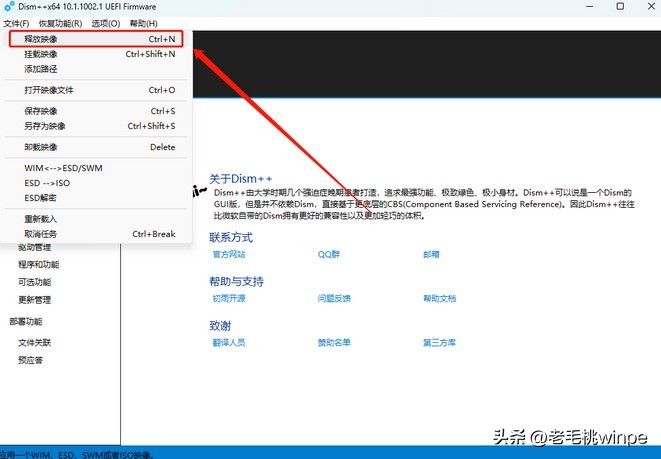Choose 保存映像 menu entry

(x=96, y=111)
